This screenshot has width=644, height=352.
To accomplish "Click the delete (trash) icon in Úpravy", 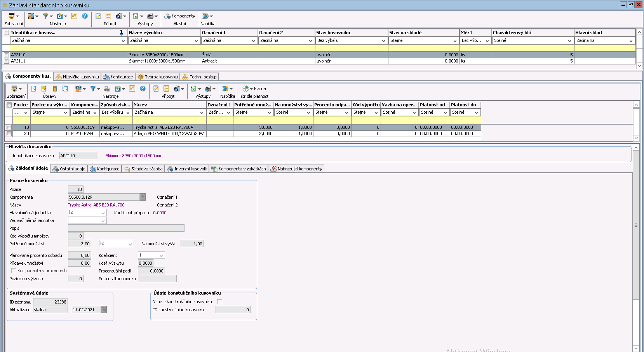I will tap(55, 89).
